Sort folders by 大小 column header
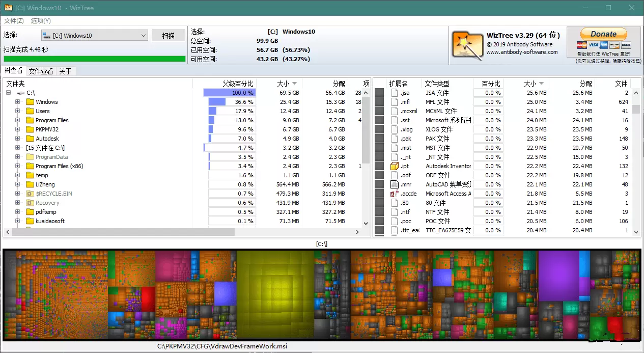The height and width of the screenshot is (353, 644). [x=279, y=84]
